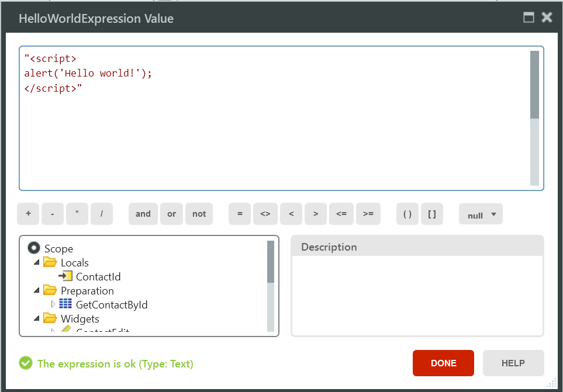Insert parentheses into the expression
This screenshot has height=392, width=563.
407,214
